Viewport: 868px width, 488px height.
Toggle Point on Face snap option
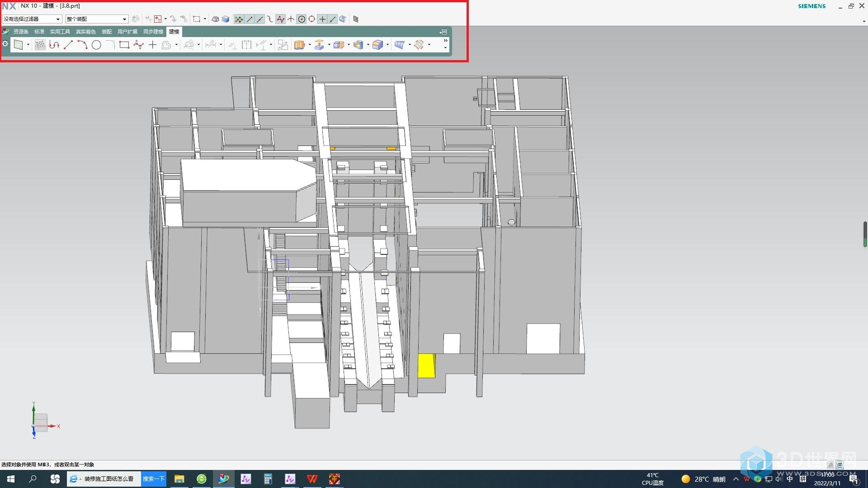click(343, 19)
